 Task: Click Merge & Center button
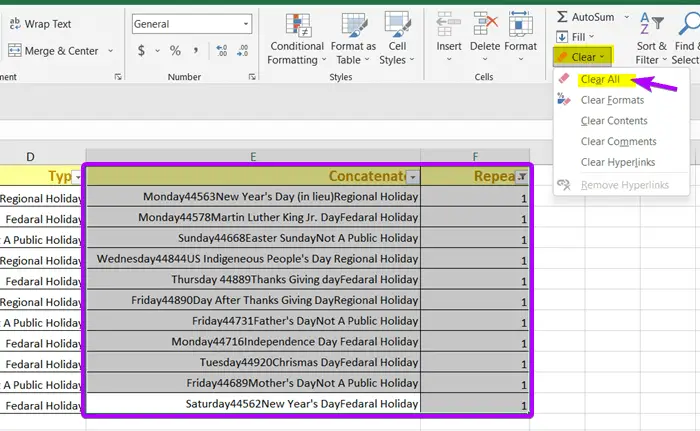tap(54, 51)
